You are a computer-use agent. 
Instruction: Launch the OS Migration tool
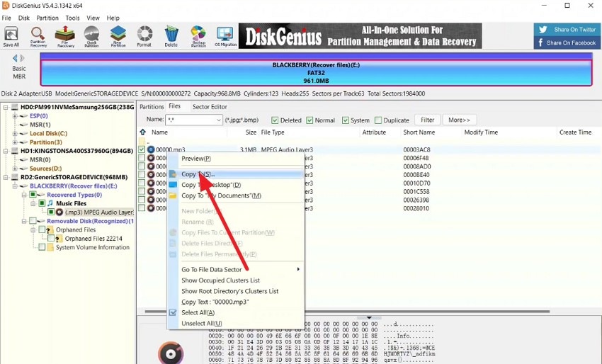(225, 37)
